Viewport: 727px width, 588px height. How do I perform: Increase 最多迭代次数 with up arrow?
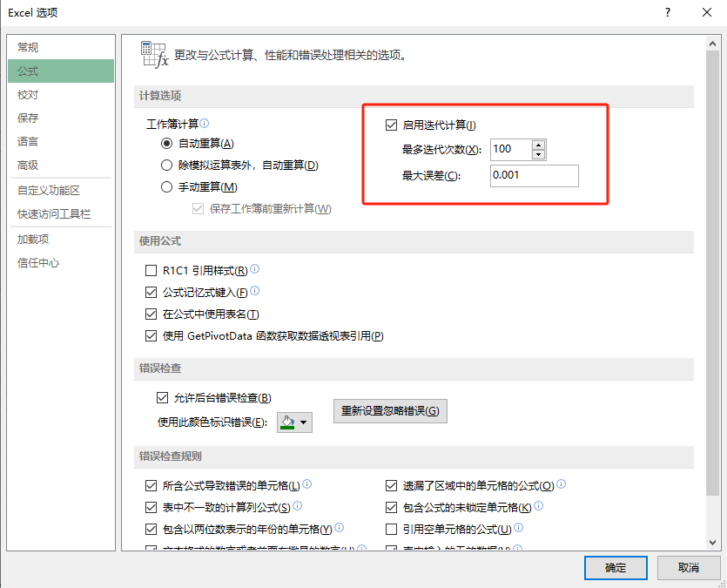(x=538, y=145)
